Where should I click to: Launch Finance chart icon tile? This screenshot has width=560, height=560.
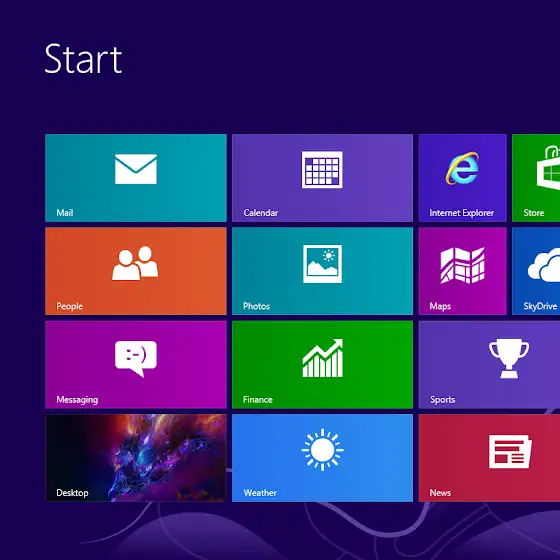click(x=322, y=358)
